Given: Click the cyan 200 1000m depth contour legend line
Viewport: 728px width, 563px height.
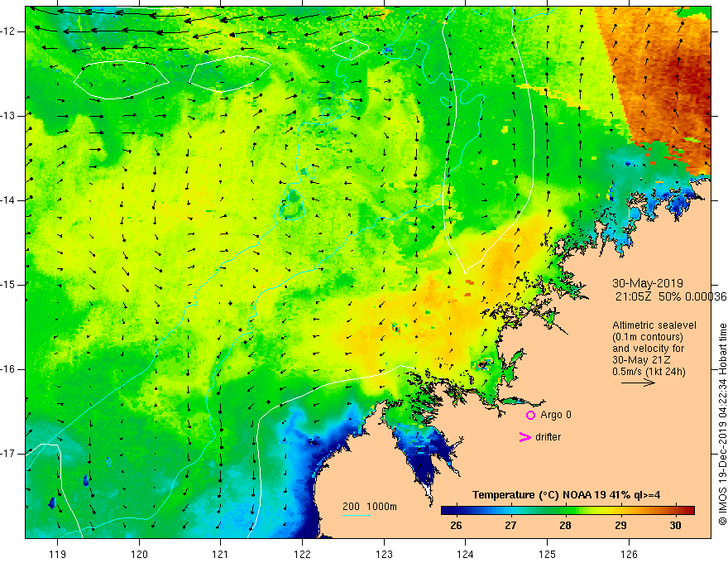Looking at the screenshot, I should [x=357, y=515].
